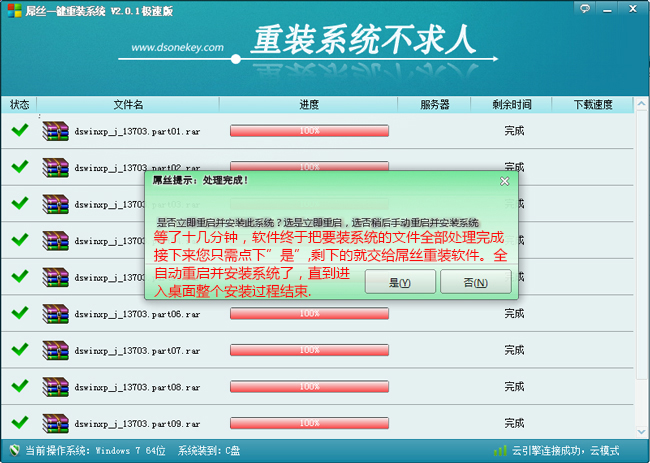Click the cloud engine signal bars icon
The image size is (650, 463).
click(x=500, y=451)
